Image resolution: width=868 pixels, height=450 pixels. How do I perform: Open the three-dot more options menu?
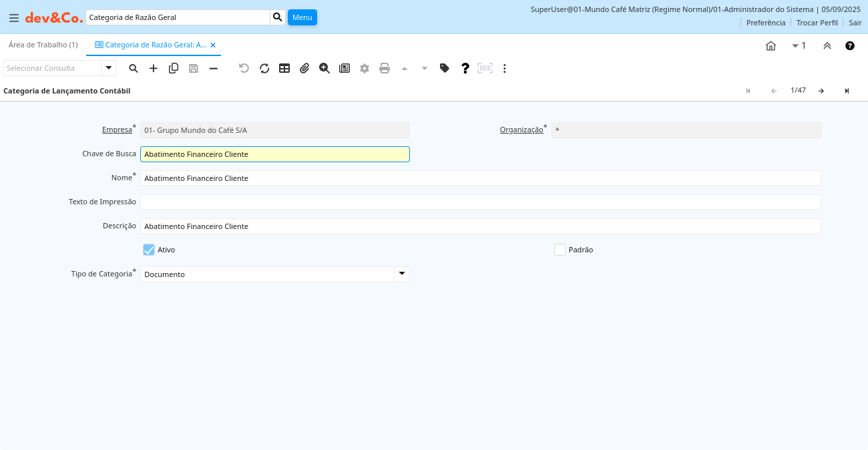click(505, 68)
